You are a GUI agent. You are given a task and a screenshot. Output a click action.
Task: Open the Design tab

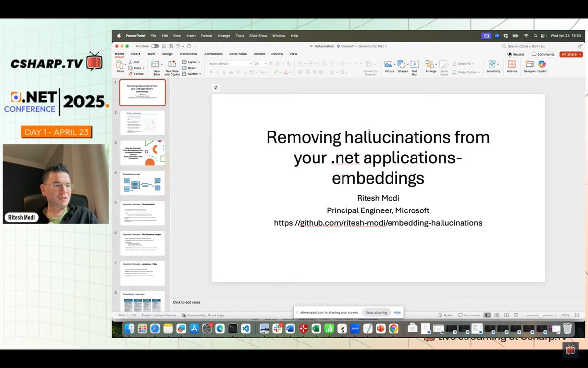click(x=167, y=54)
